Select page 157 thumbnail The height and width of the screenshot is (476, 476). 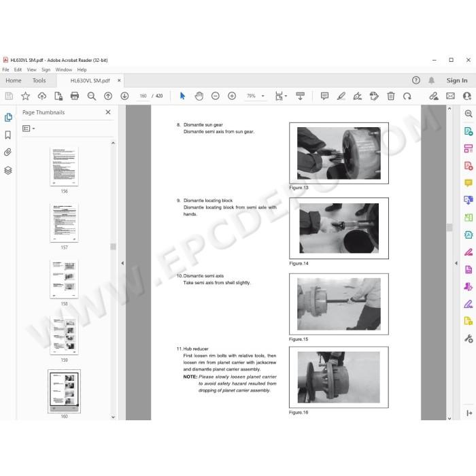(64, 223)
